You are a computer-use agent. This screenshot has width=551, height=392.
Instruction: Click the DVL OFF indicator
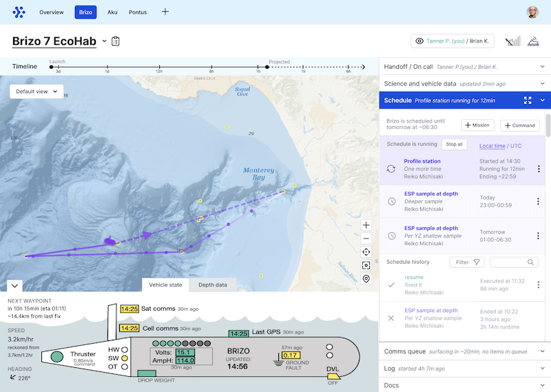pyautogui.click(x=333, y=377)
